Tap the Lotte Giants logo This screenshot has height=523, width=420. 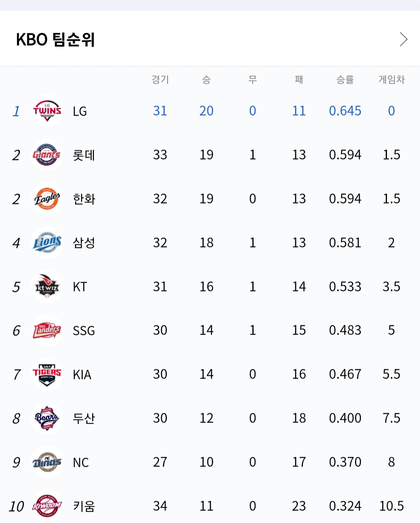pyautogui.click(x=47, y=155)
